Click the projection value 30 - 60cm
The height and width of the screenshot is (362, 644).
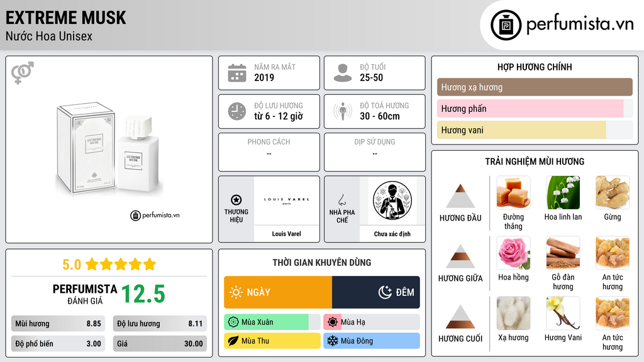[x=380, y=116]
